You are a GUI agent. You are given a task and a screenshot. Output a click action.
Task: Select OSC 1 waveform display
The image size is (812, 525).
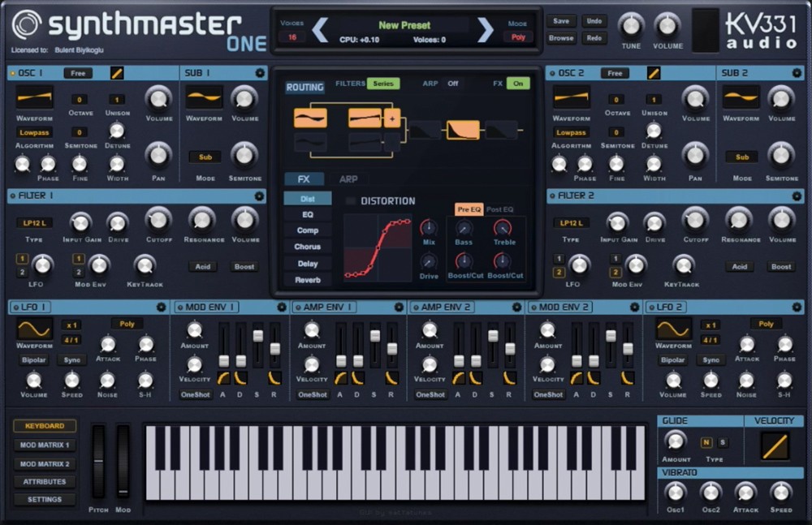coord(34,98)
